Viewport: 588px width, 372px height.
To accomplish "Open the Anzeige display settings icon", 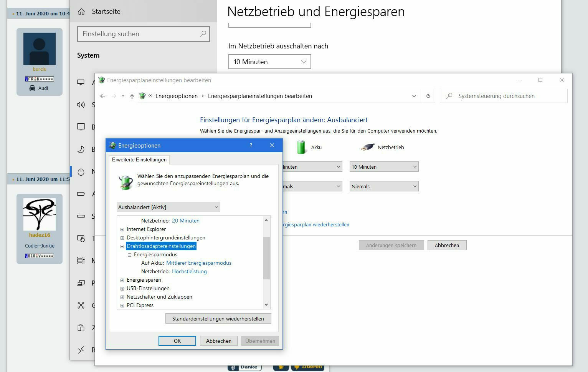I will pyautogui.click(x=81, y=82).
